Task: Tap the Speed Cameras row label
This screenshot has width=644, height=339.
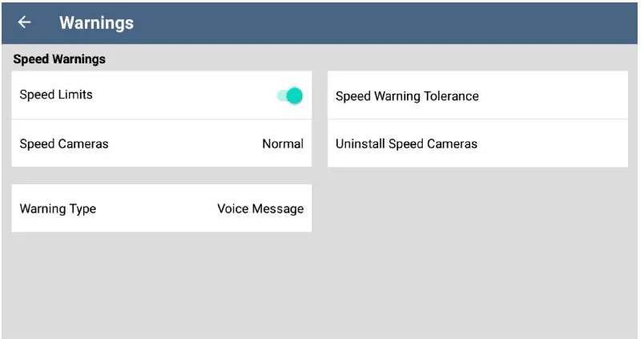Action: (64, 144)
